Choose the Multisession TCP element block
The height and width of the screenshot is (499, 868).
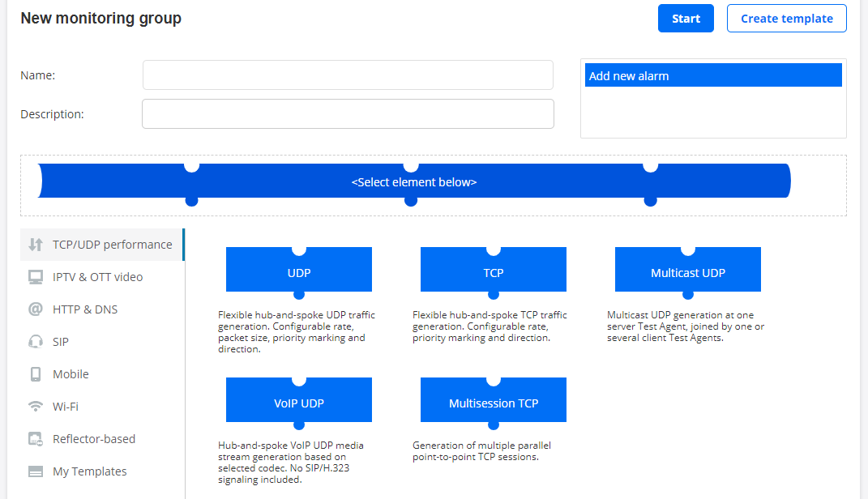tap(493, 403)
